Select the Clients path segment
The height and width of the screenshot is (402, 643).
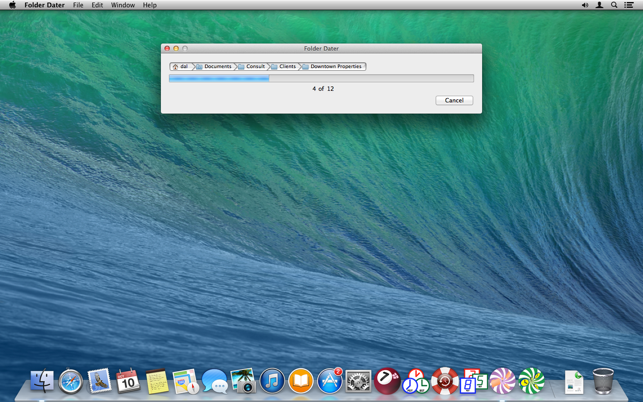[284, 66]
